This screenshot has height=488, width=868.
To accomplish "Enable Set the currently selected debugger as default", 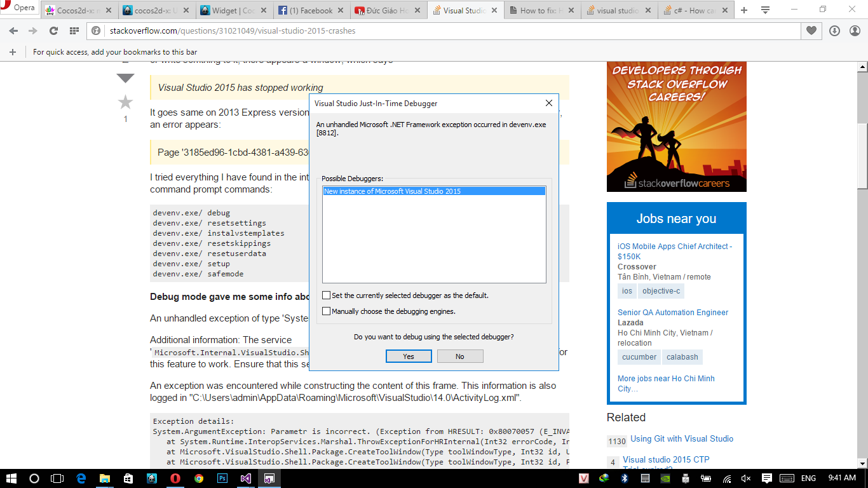I will pyautogui.click(x=327, y=295).
